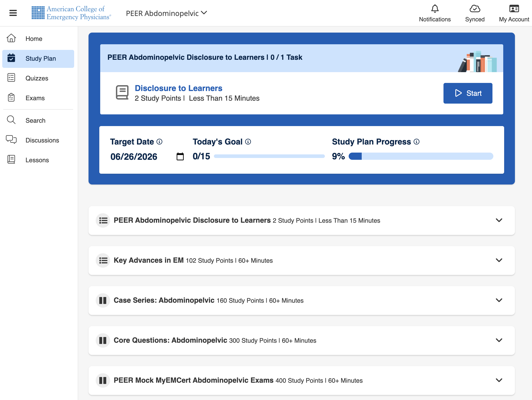Click the 9% progress value

click(338, 156)
